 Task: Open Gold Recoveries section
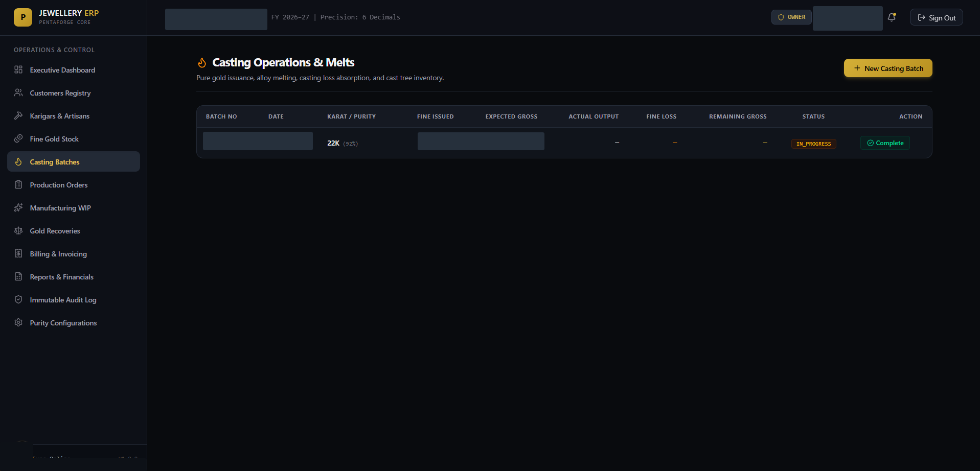(x=74, y=231)
